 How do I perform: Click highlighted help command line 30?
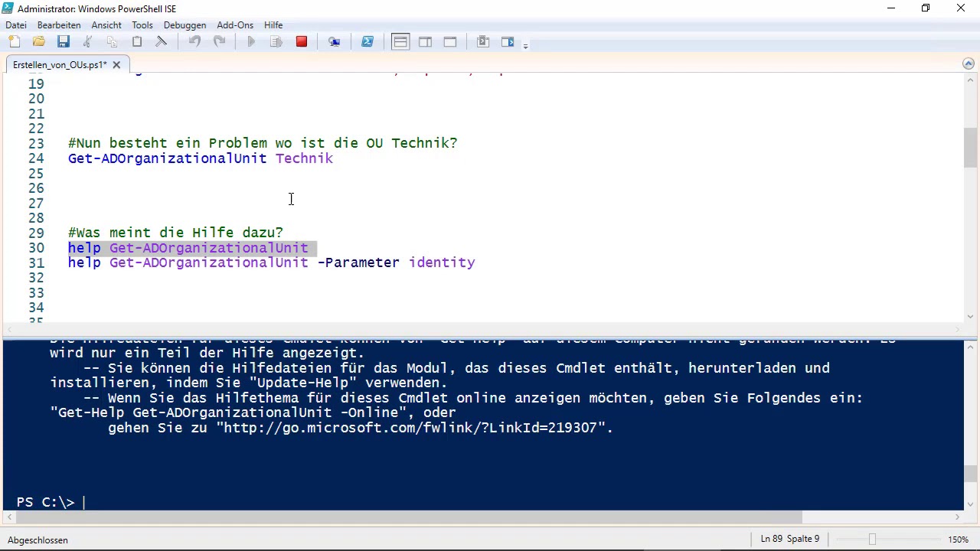click(188, 248)
